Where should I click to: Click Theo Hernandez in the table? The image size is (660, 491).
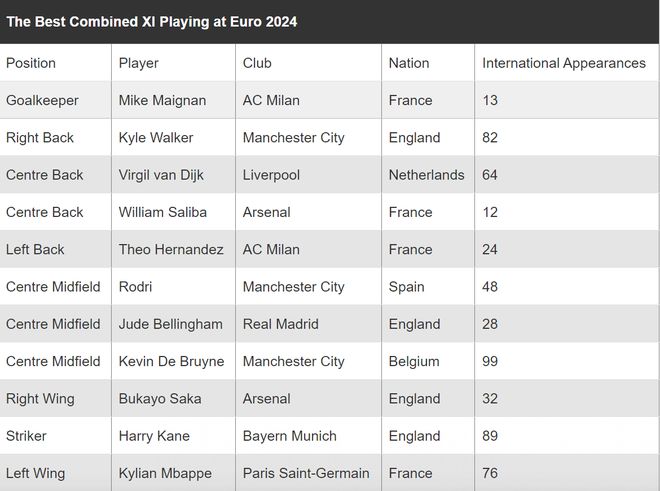click(x=171, y=249)
